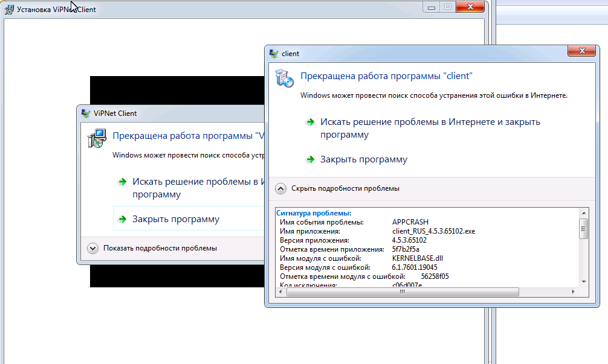Click the installer icon in the ViPNet Client crash dialog
This screenshot has height=364, width=608.
tap(97, 138)
